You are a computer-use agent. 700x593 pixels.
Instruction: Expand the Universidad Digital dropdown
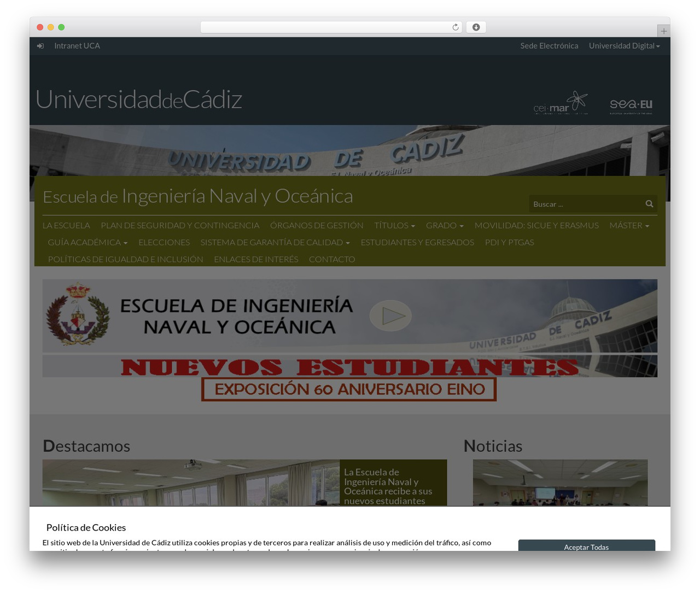point(625,46)
